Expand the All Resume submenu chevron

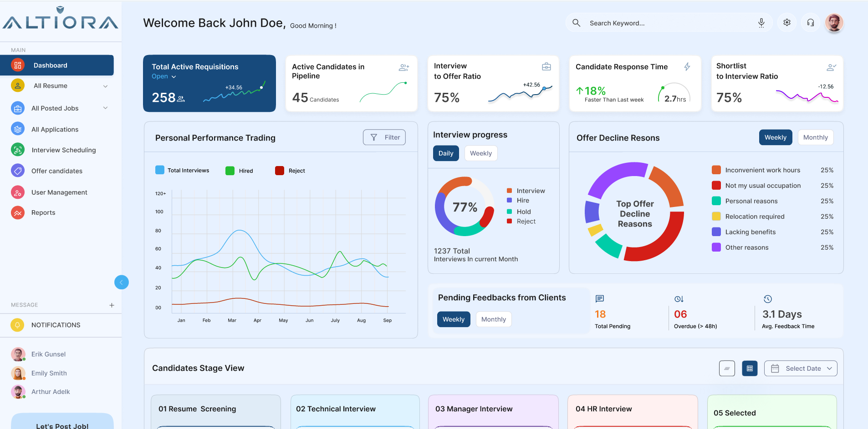(105, 86)
